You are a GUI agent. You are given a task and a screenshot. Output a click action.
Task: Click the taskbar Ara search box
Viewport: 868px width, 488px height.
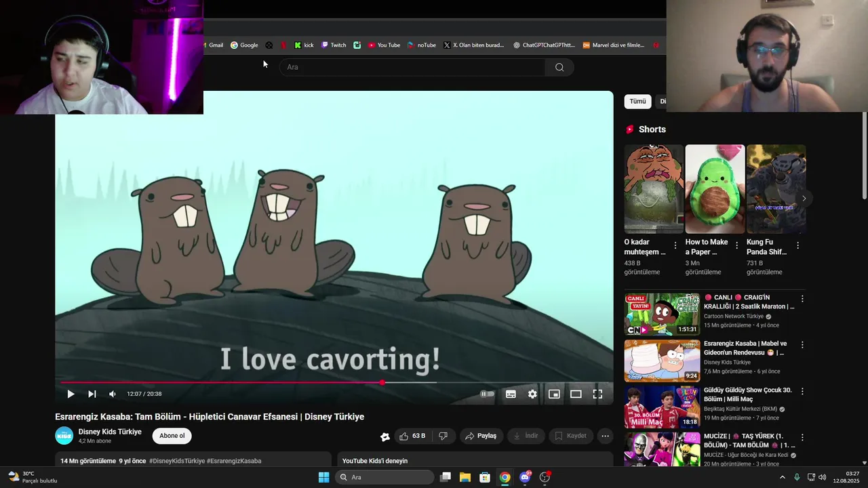pos(385,477)
